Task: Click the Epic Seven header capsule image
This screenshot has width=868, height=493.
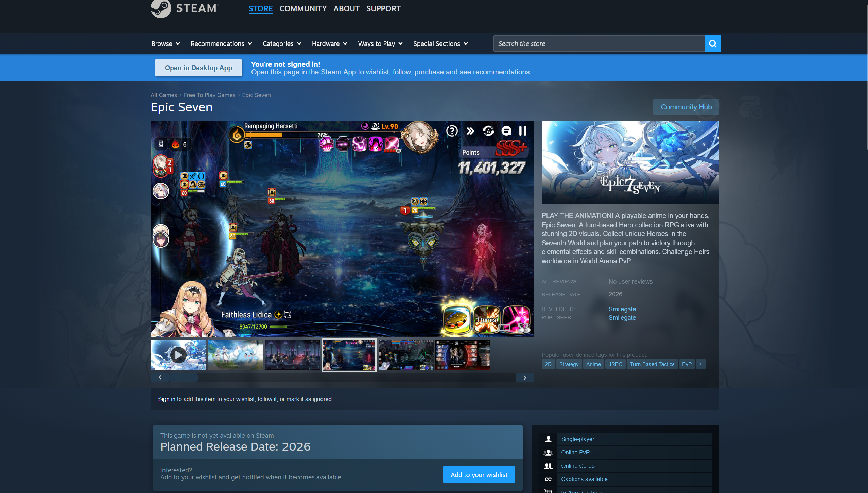Action: [630, 162]
